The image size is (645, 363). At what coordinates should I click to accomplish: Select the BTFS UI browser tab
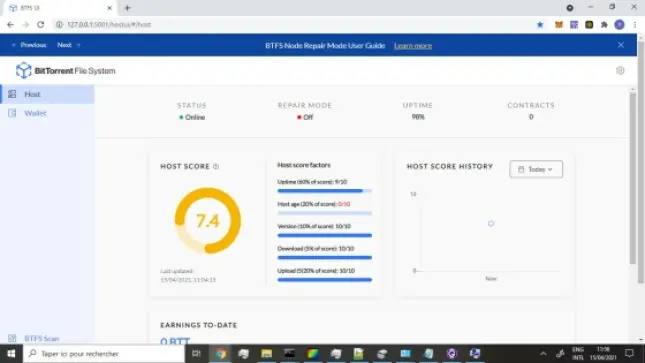(x=60, y=8)
